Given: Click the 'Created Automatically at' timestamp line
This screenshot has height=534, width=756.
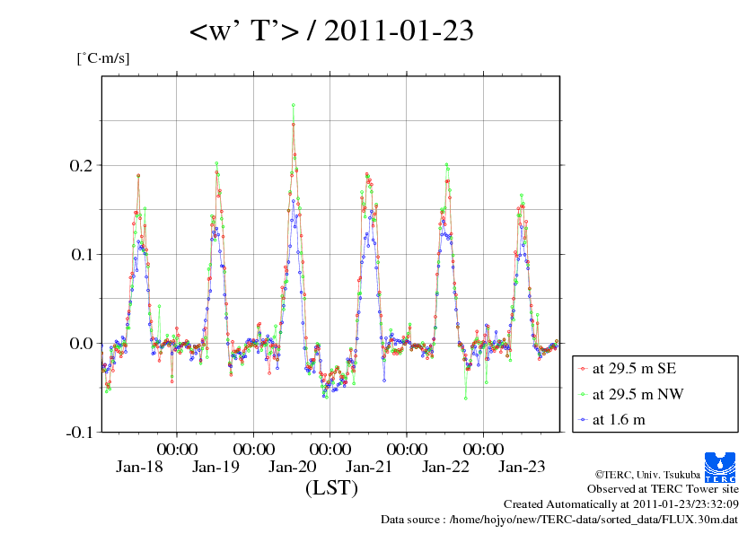Looking at the screenshot, I should tap(621, 504).
